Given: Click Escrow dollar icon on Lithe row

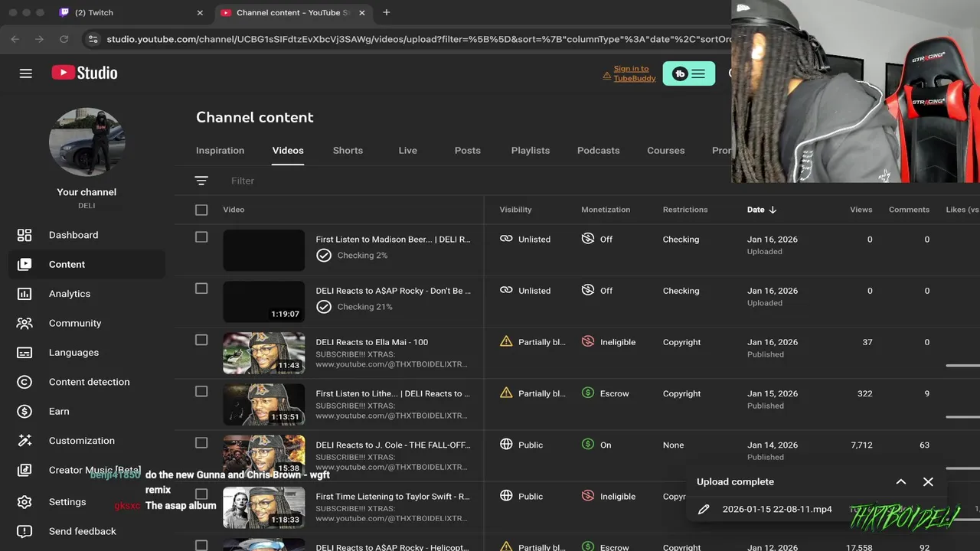Looking at the screenshot, I should click(x=588, y=393).
